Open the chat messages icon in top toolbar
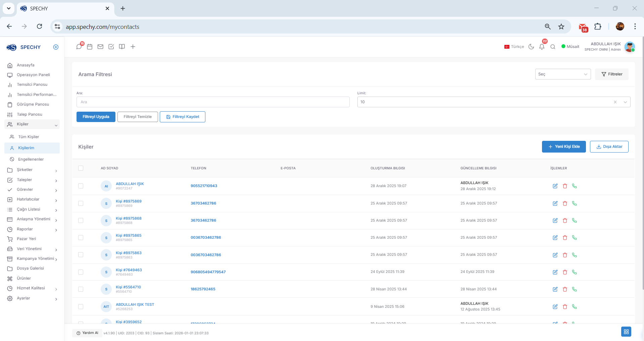The image size is (644, 341). pos(79,47)
